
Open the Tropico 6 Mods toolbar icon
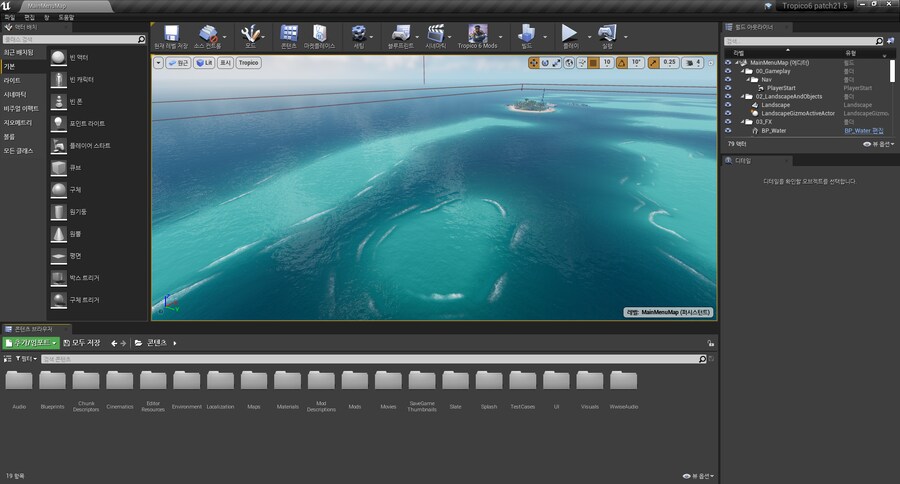[478, 33]
